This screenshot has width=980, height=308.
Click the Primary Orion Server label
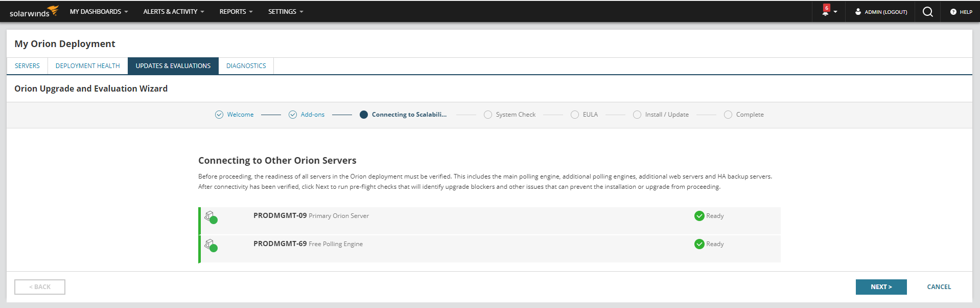[x=339, y=216]
